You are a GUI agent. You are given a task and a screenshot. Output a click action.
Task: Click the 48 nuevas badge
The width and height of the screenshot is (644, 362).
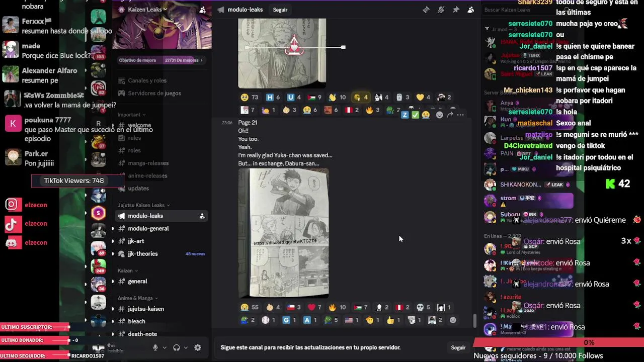pyautogui.click(x=195, y=254)
